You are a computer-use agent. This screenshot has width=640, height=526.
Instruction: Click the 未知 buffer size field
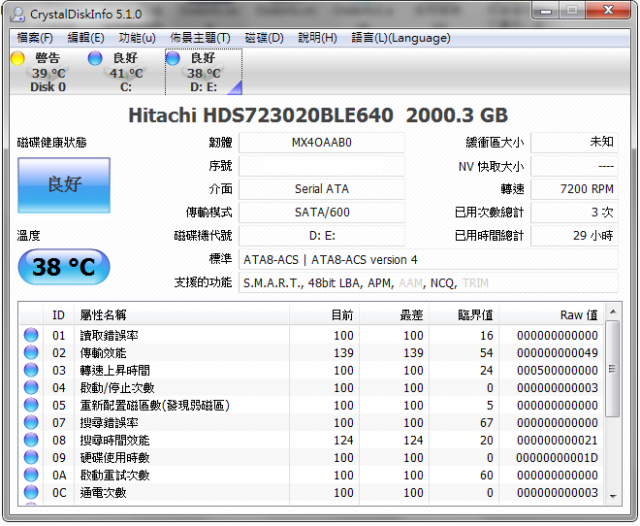pos(574,143)
